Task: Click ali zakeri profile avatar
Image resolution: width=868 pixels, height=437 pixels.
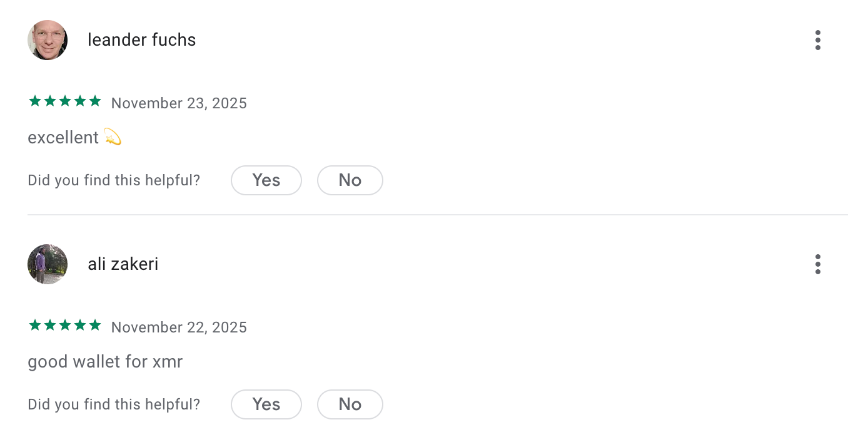Action: 47,264
